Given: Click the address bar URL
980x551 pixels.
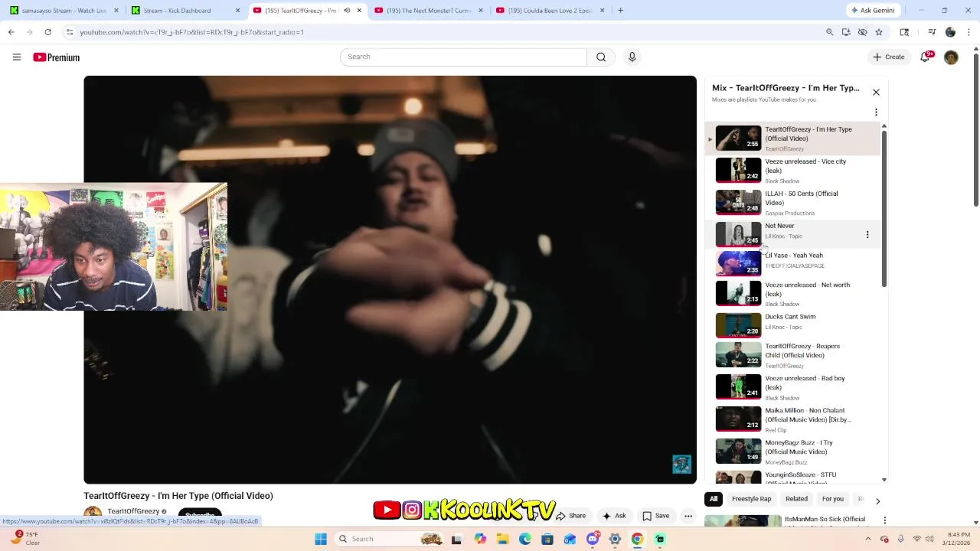Looking at the screenshot, I should point(192,32).
